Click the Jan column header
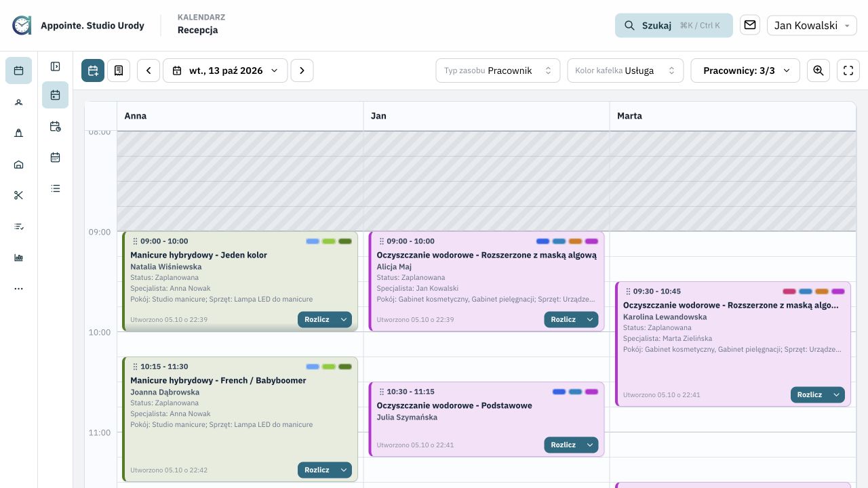Image resolution: width=868 pixels, height=488 pixels. click(486, 116)
